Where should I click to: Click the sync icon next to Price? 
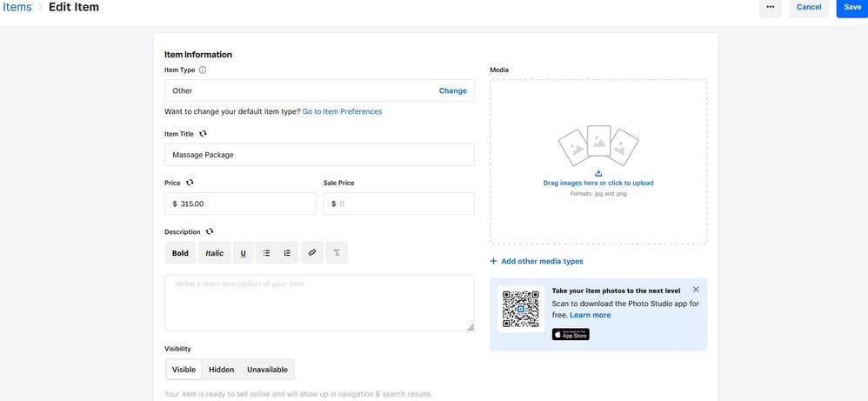coord(190,183)
